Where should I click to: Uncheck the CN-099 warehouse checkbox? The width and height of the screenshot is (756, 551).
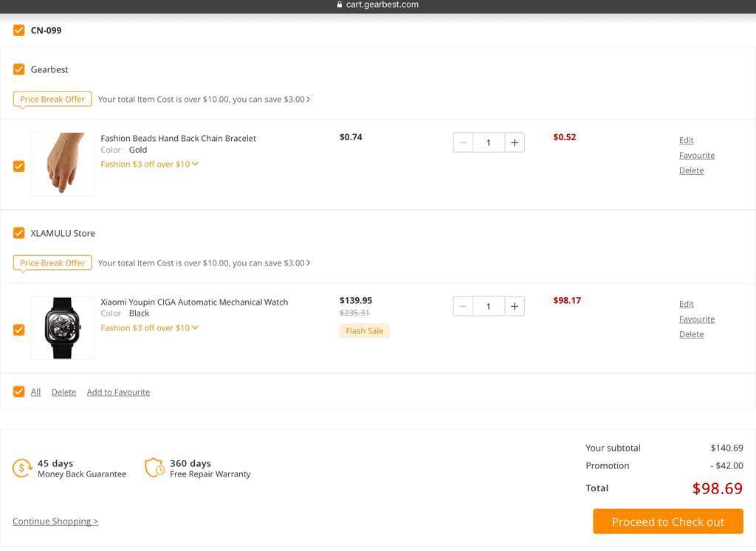click(19, 30)
